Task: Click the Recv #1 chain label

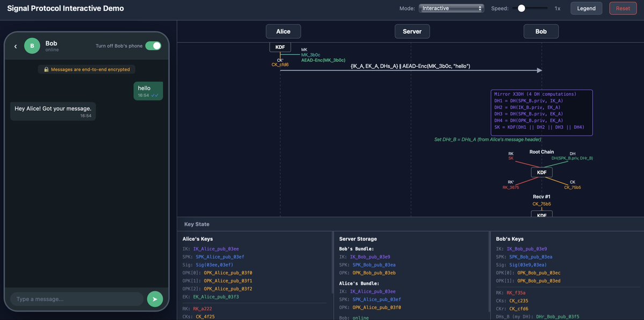Action: click(541, 197)
